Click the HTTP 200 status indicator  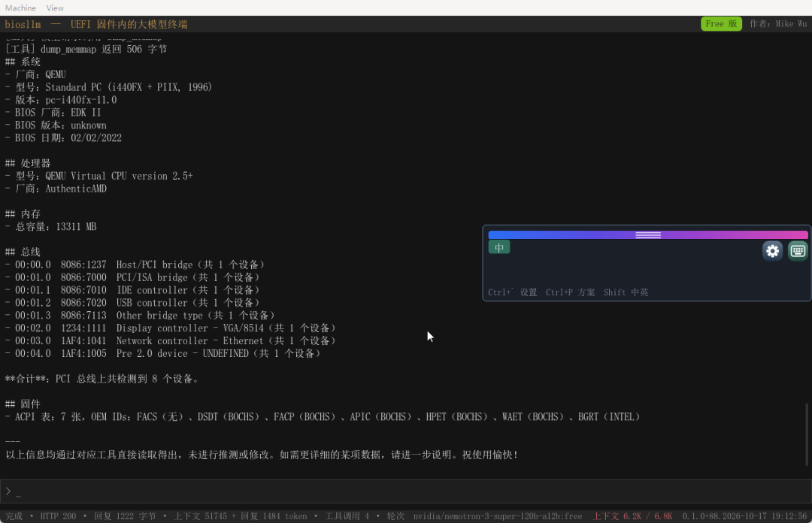tap(58, 516)
